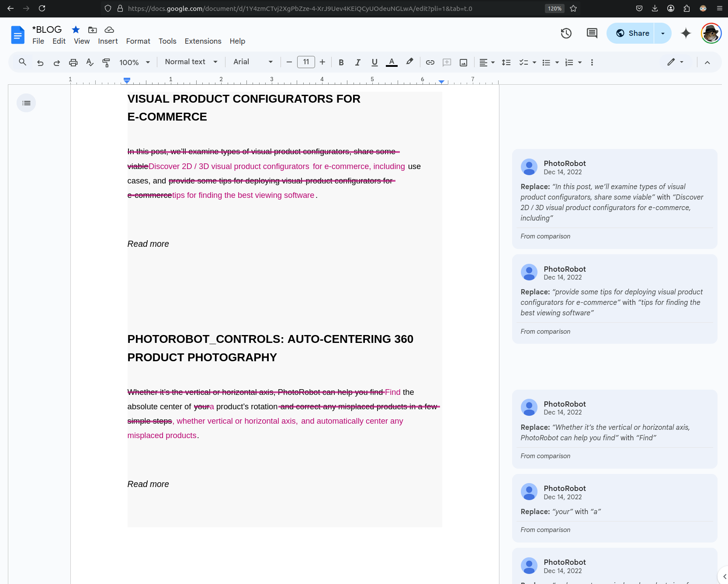Open the File menu
The width and height of the screenshot is (728, 584).
point(38,41)
